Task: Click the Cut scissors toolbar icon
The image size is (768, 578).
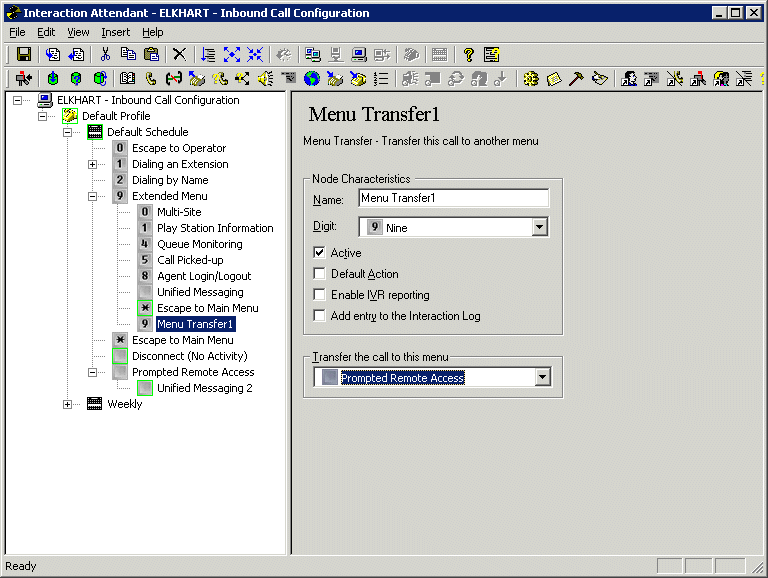Action: (105, 55)
